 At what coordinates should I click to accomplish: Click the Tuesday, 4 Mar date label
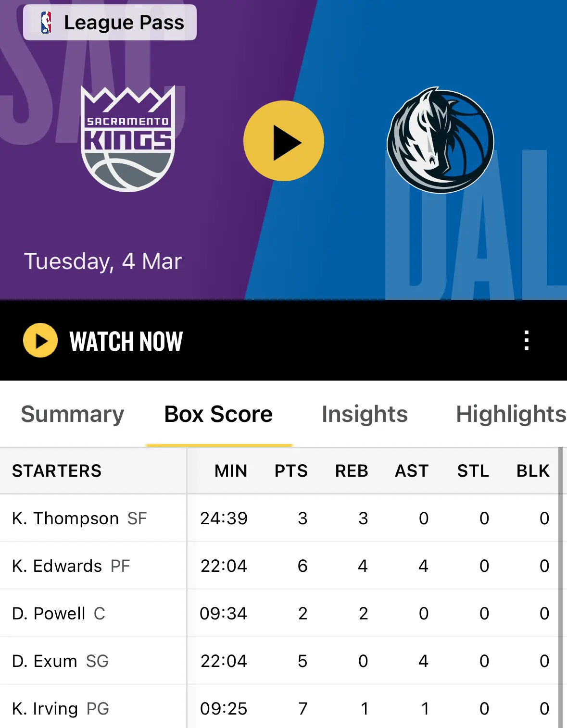(103, 262)
